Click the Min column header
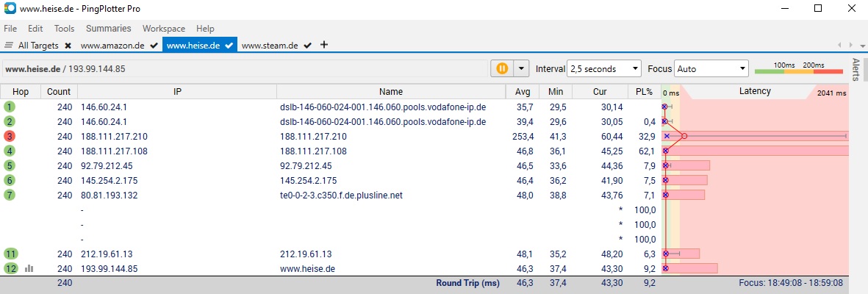The width and height of the screenshot is (868, 294). tap(555, 91)
